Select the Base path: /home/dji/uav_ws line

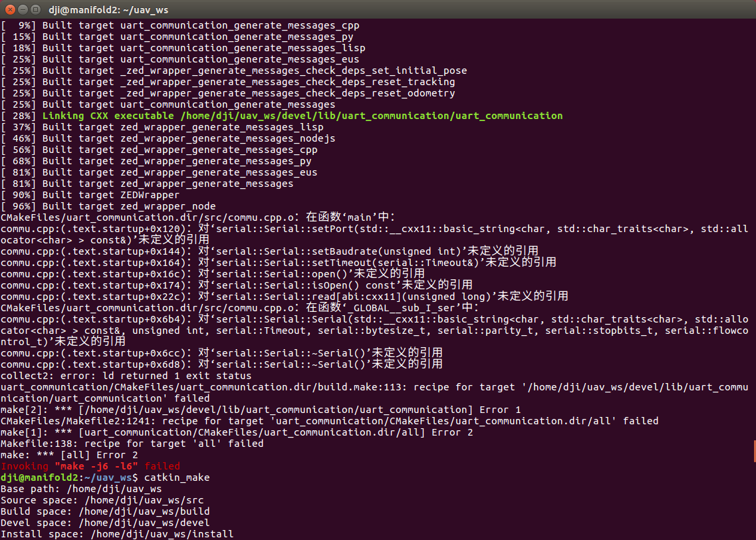[80, 489]
